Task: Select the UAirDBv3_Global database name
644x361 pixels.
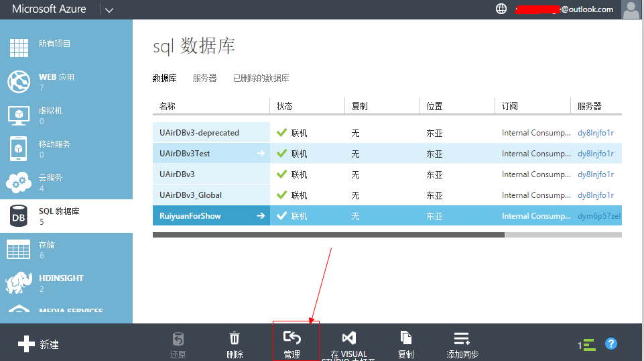Action: pyautogui.click(x=190, y=195)
